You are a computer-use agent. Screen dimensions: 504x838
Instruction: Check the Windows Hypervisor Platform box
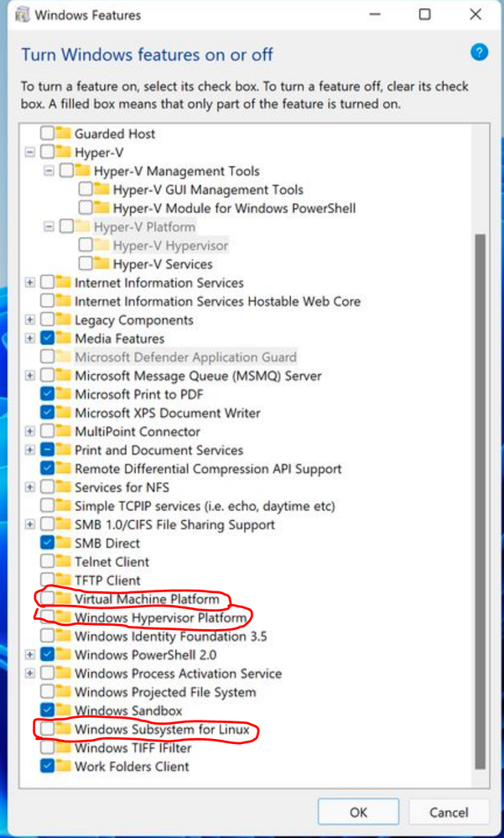click(x=48, y=618)
